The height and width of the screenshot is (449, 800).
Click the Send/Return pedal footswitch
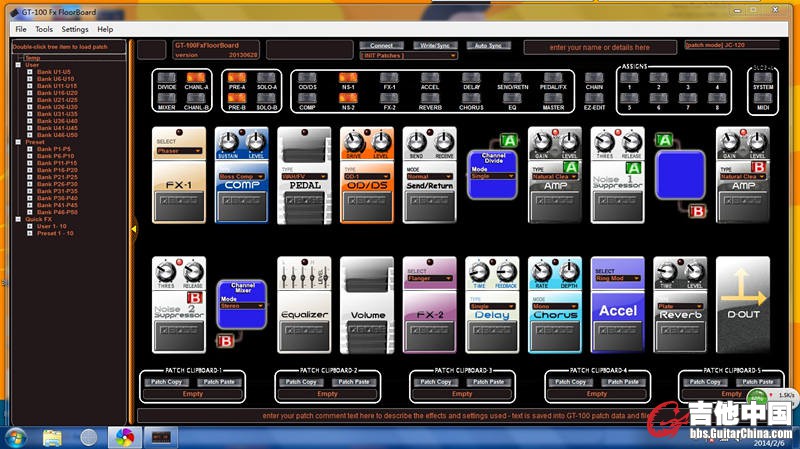click(x=430, y=206)
